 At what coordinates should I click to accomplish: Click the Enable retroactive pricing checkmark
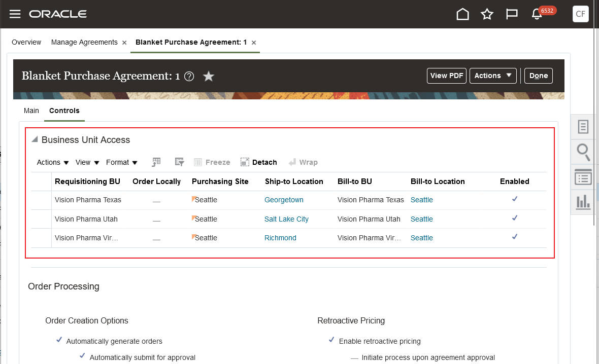pyautogui.click(x=331, y=340)
